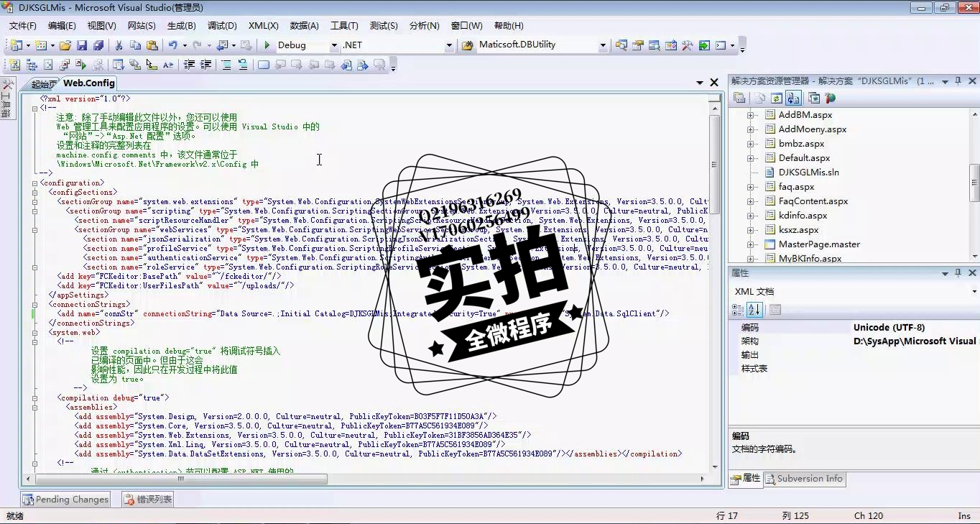Collapse the <system.web> outline node

[x=34, y=333]
